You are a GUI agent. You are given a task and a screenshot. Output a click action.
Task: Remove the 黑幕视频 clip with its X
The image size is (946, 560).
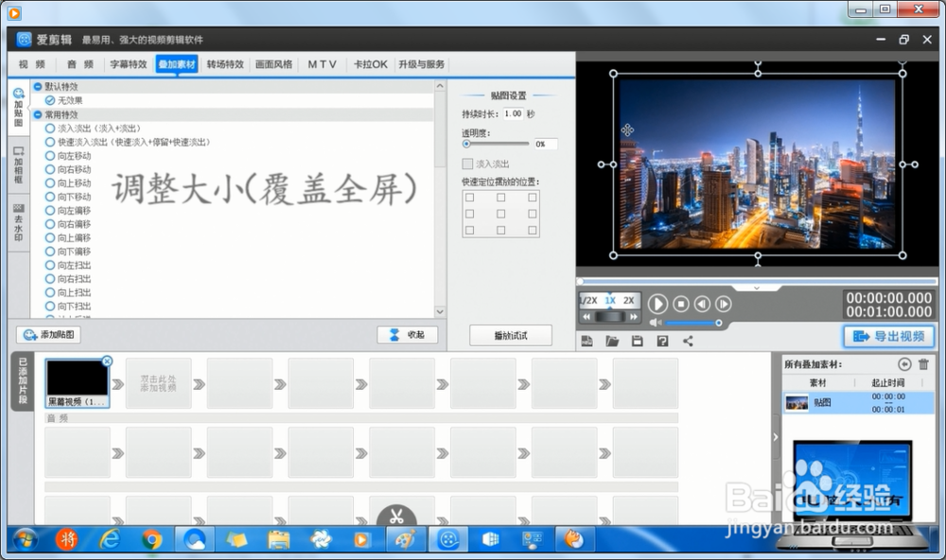click(107, 360)
